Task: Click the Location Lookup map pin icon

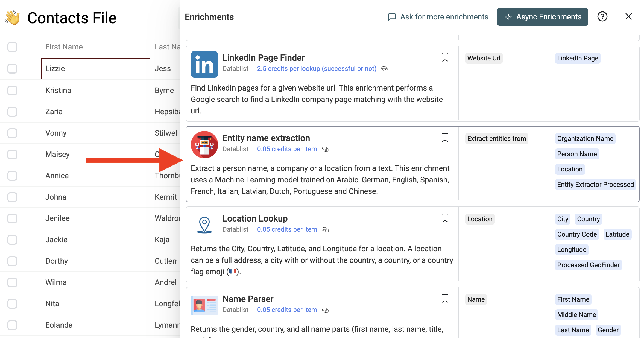Action: click(204, 225)
